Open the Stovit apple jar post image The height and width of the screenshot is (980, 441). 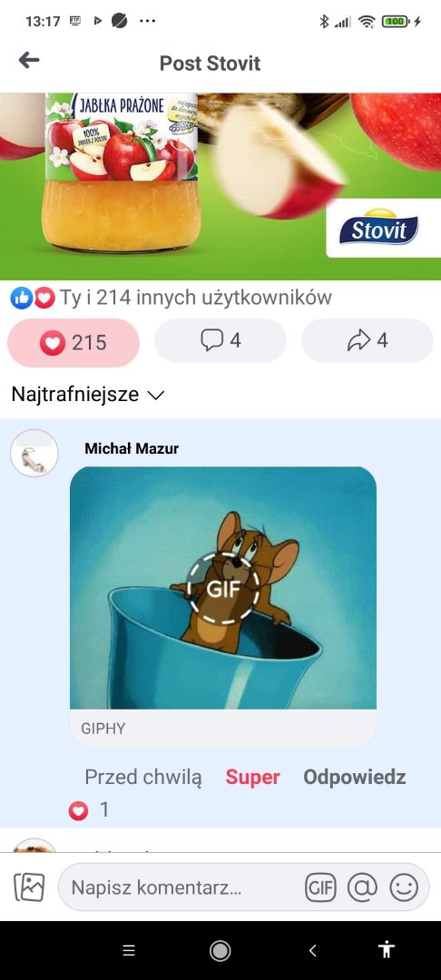220,186
